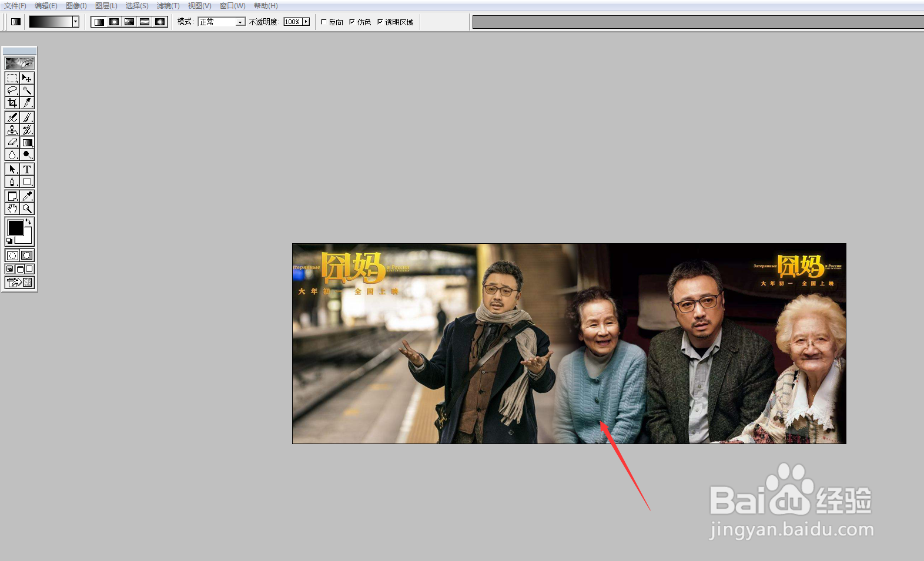Viewport: 924px width, 561px height.
Task: Select the Clone Stamp tool
Action: [x=12, y=130]
